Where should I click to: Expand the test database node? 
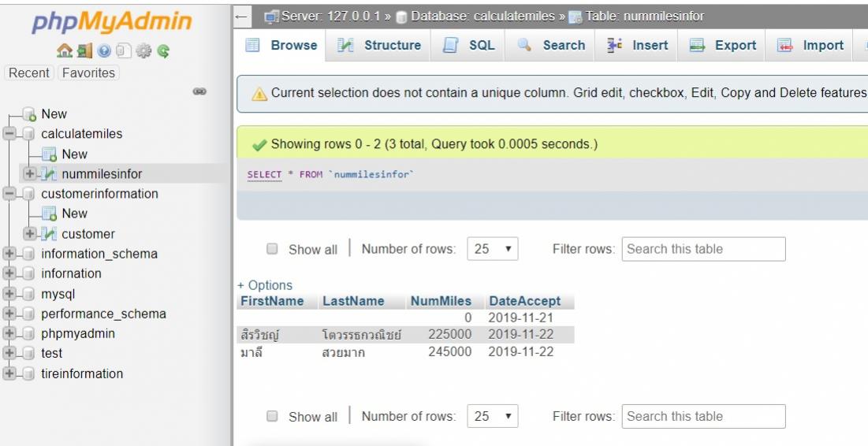pyautogui.click(x=9, y=354)
